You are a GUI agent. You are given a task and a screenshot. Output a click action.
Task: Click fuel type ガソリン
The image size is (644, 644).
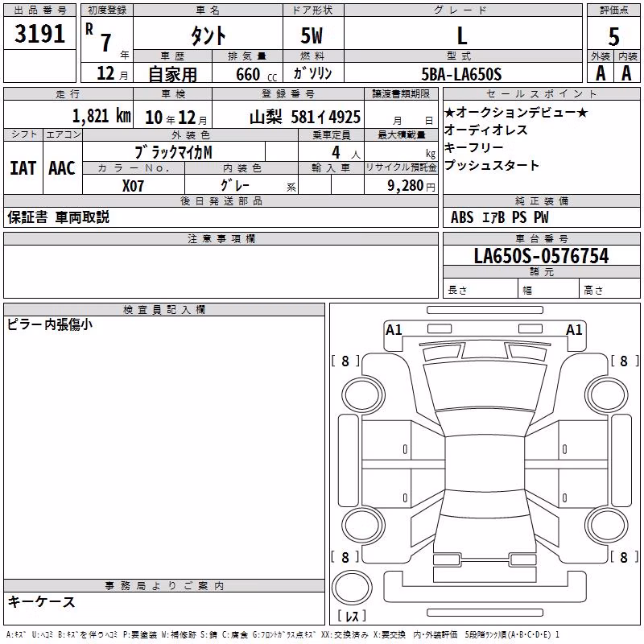tap(312, 73)
